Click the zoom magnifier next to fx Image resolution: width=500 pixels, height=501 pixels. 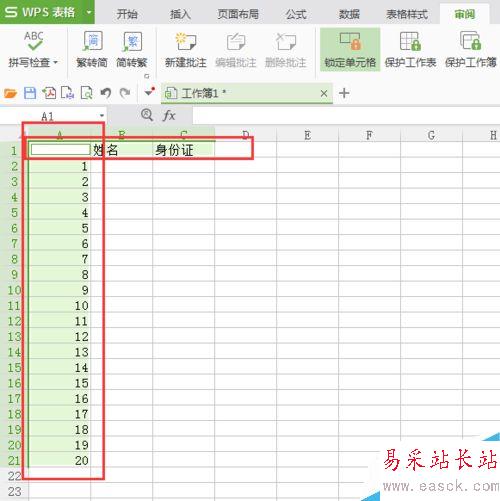click(x=147, y=115)
